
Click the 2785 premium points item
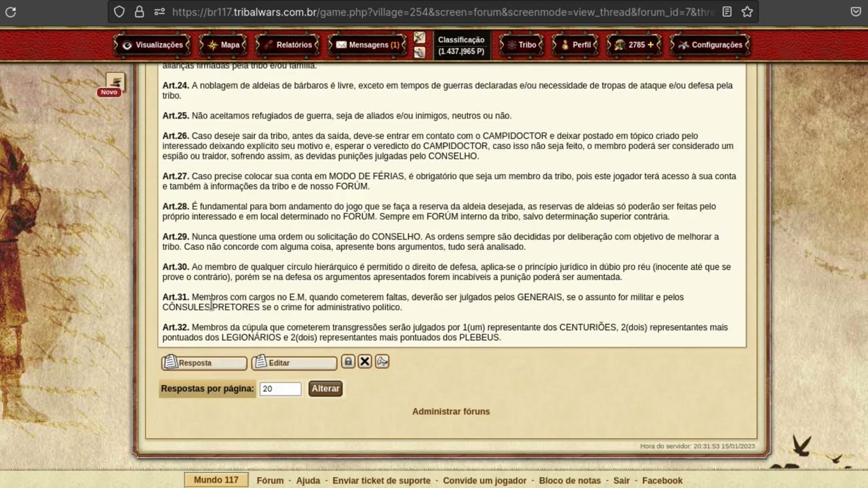tap(635, 45)
